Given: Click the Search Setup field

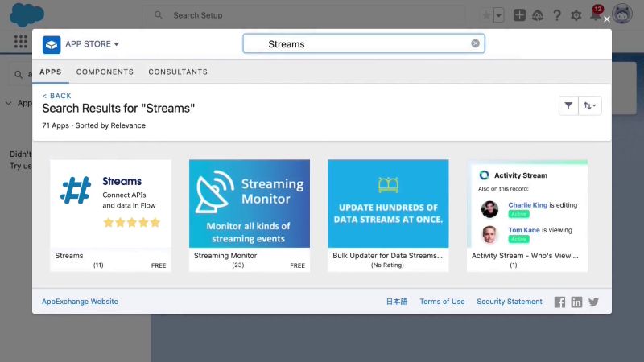Looking at the screenshot, I should (304, 15).
